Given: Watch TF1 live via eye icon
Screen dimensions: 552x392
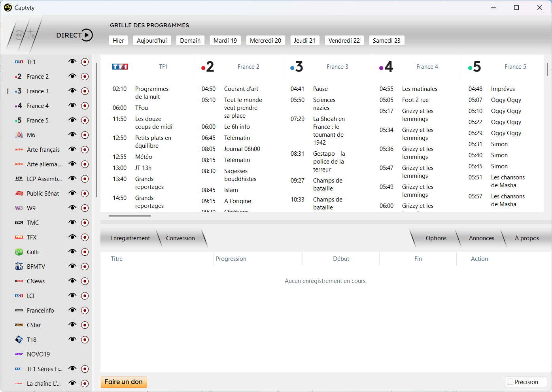Looking at the screenshot, I should pos(72,62).
